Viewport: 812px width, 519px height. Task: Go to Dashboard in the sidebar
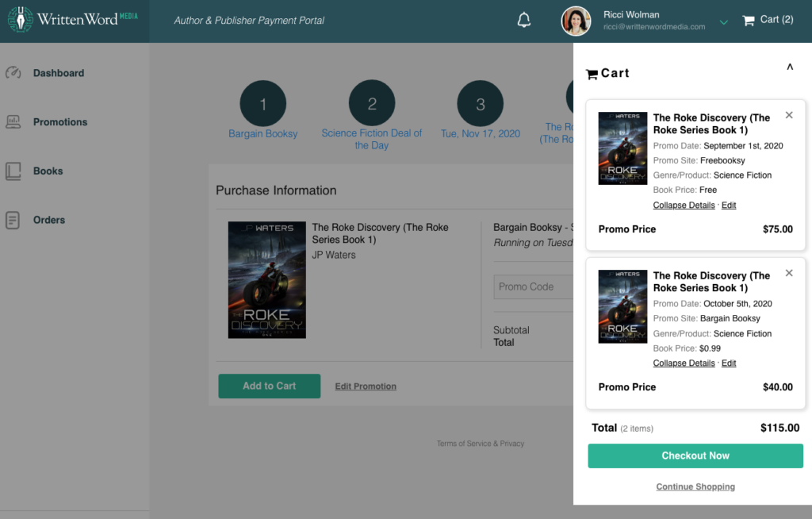[x=59, y=73]
